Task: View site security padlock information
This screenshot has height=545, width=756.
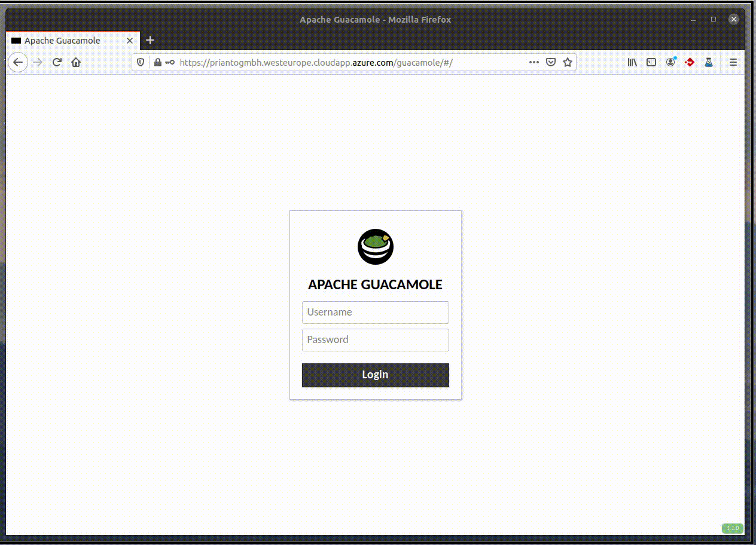Action: pyautogui.click(x=158, y=62)
